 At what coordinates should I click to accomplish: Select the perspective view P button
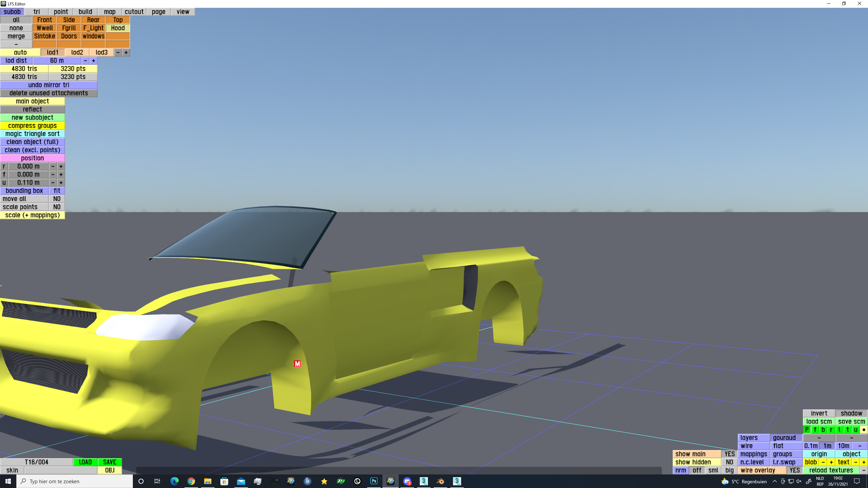click(x=807, y=430)
